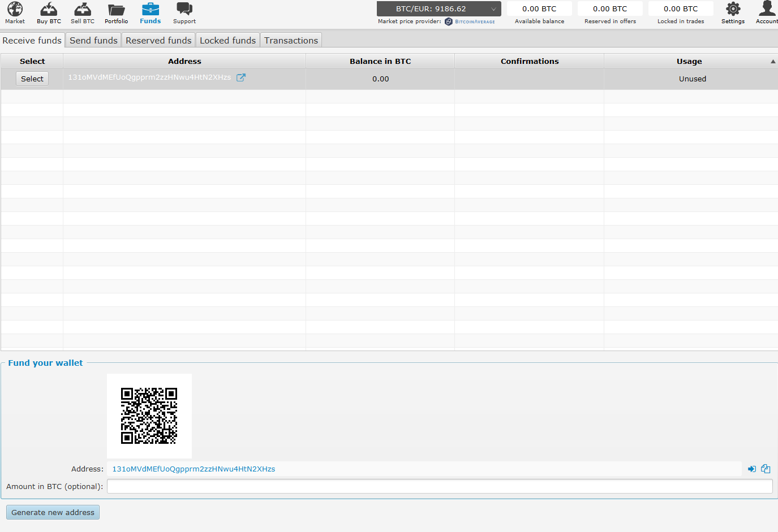Go to the Sell BTC screen

click(x=83, y=13)
